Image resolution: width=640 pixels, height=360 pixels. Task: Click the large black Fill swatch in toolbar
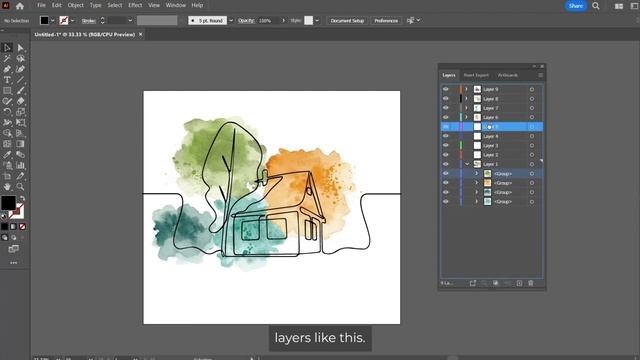point(8,203)
